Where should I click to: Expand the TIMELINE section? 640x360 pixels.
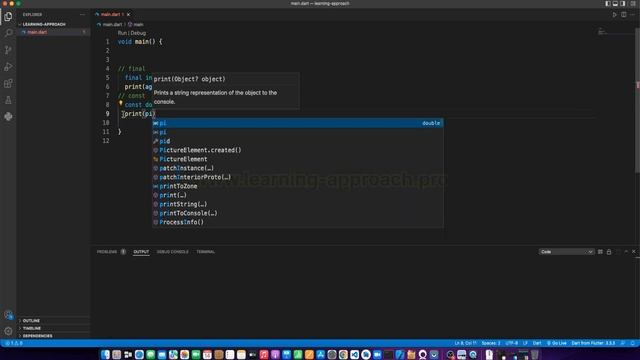[x=31, y=328]
